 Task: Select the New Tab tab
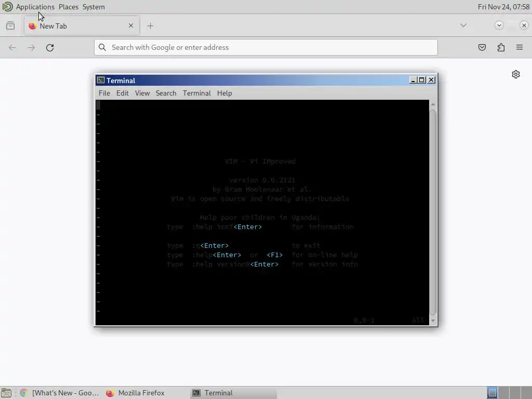(82, 26)
